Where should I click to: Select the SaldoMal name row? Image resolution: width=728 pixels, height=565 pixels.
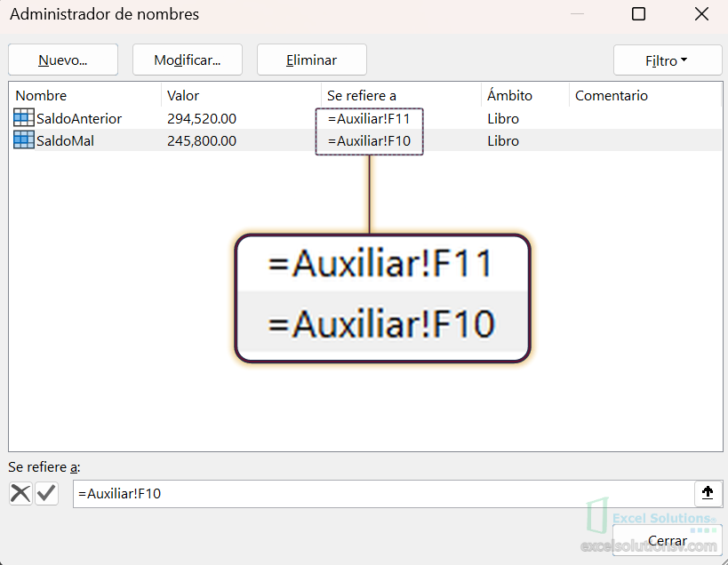click(365, 140)
